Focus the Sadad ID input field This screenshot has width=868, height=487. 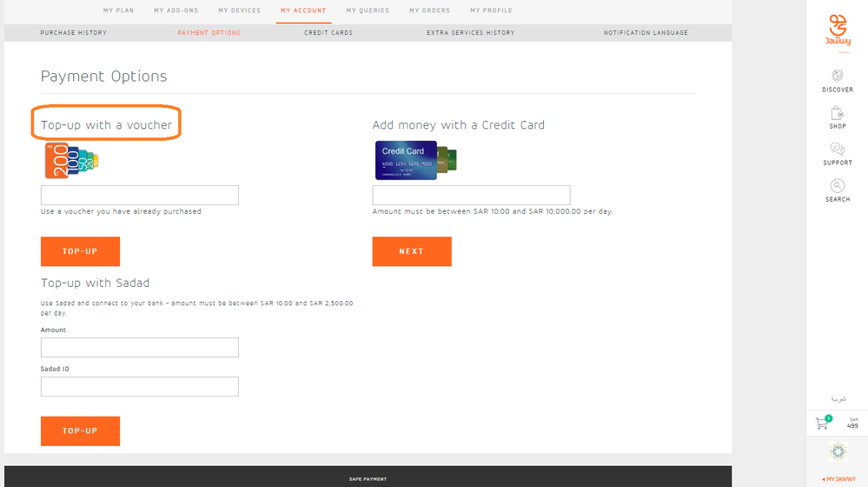pos(140,387)
